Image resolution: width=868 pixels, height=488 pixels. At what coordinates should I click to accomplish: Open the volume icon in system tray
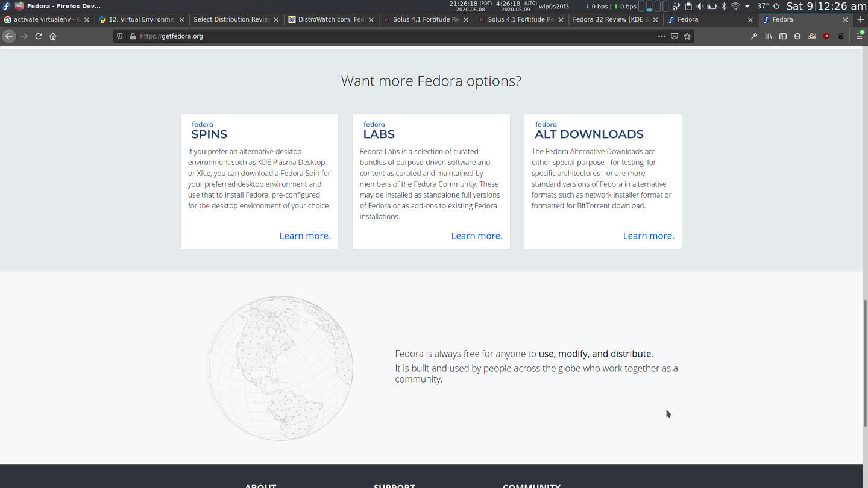point(700,6)
